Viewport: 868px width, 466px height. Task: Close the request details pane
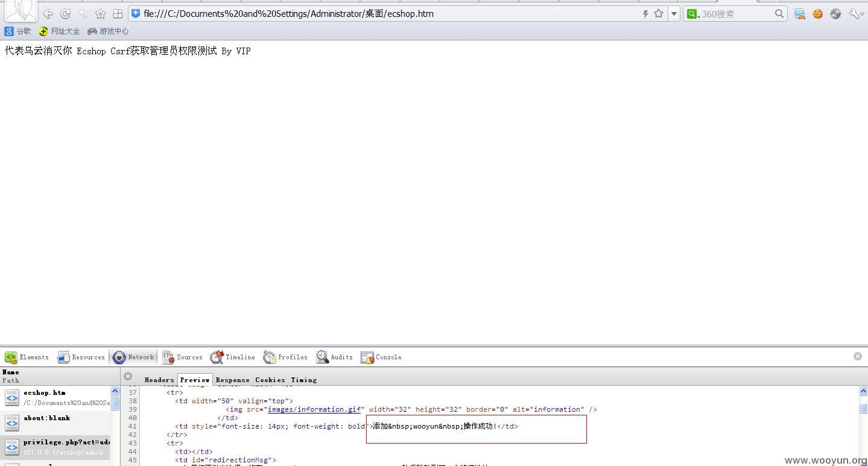pos(128,376)
